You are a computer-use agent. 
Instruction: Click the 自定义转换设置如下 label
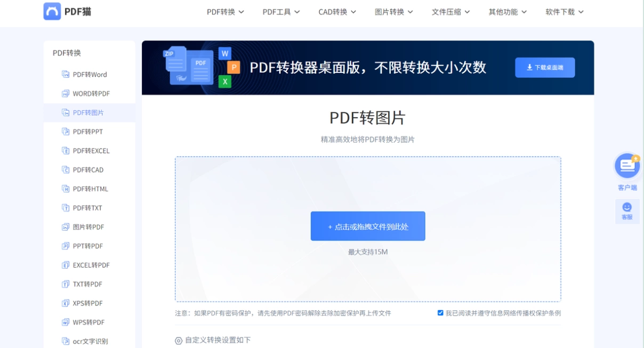[218, 340]
